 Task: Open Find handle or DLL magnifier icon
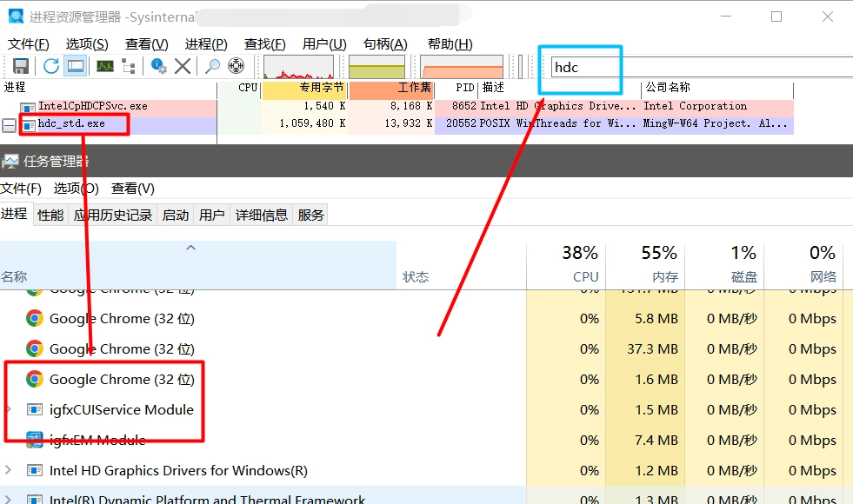tap(211, 66)
